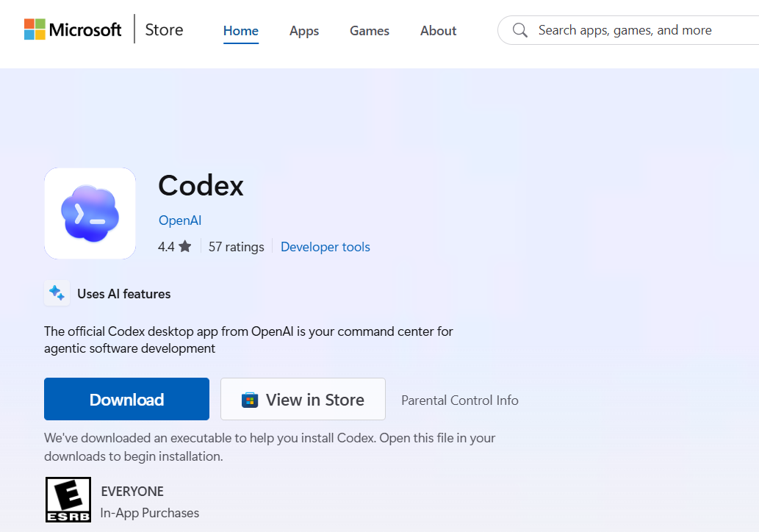
Task: Open the OpenAI publisher link
Action: click(180, 220)
